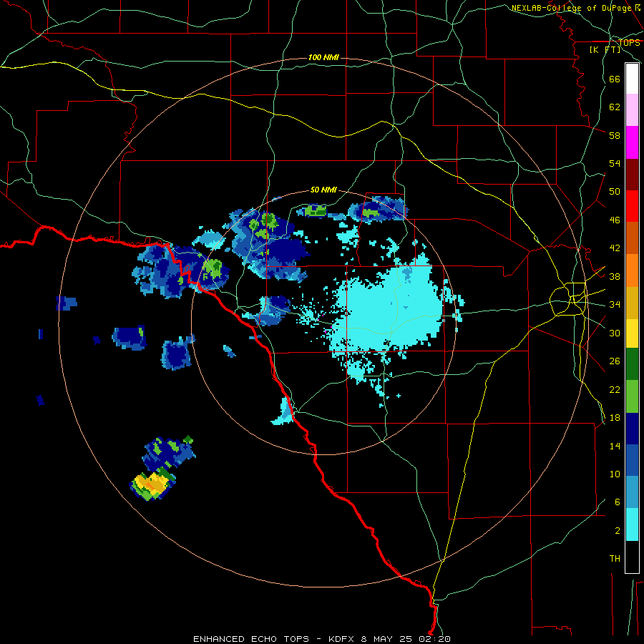Click the white 66K ft color swatch
Screen dimensions: 644x644
[x=632, y=79]
